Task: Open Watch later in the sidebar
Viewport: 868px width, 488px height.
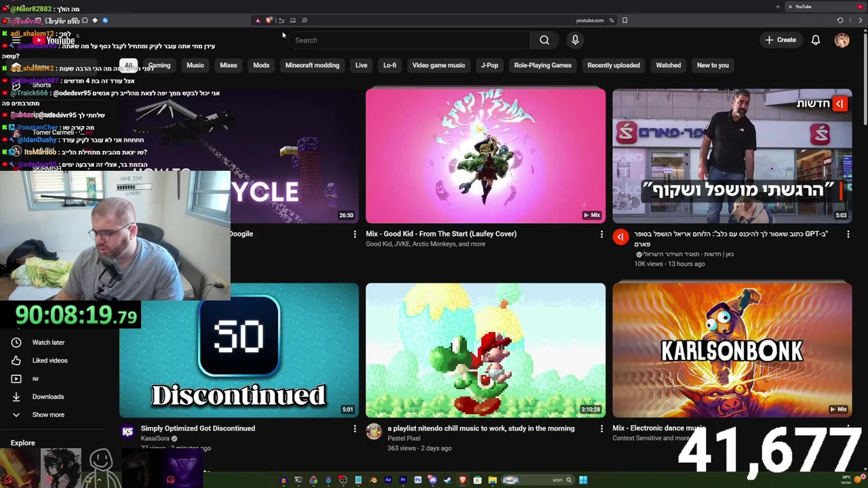Action: pos(48,342)
